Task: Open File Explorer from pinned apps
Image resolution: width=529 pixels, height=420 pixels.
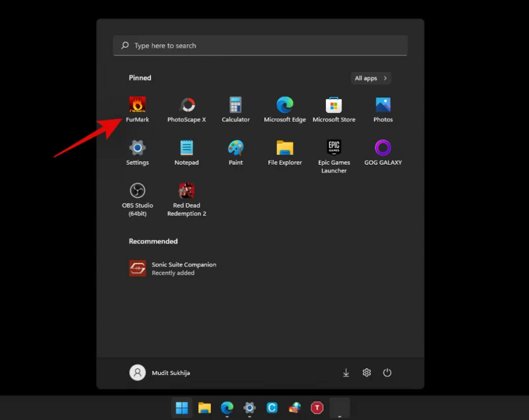Action: click(284, 148)
